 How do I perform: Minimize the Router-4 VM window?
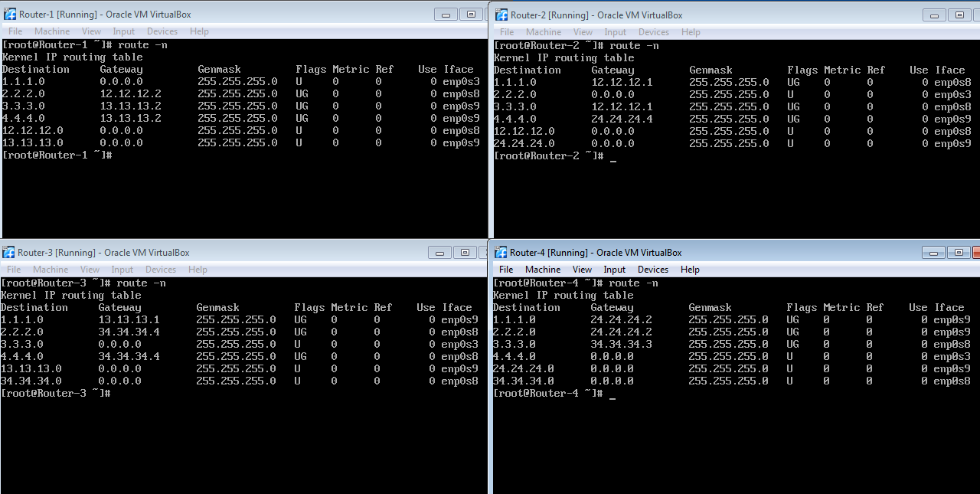[934, 252]
